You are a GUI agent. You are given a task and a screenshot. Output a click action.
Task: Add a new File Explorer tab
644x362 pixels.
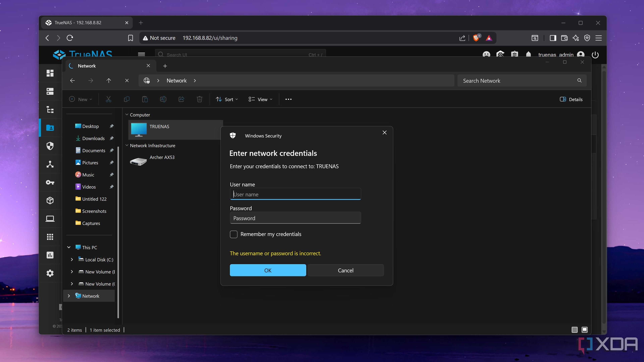165,66
